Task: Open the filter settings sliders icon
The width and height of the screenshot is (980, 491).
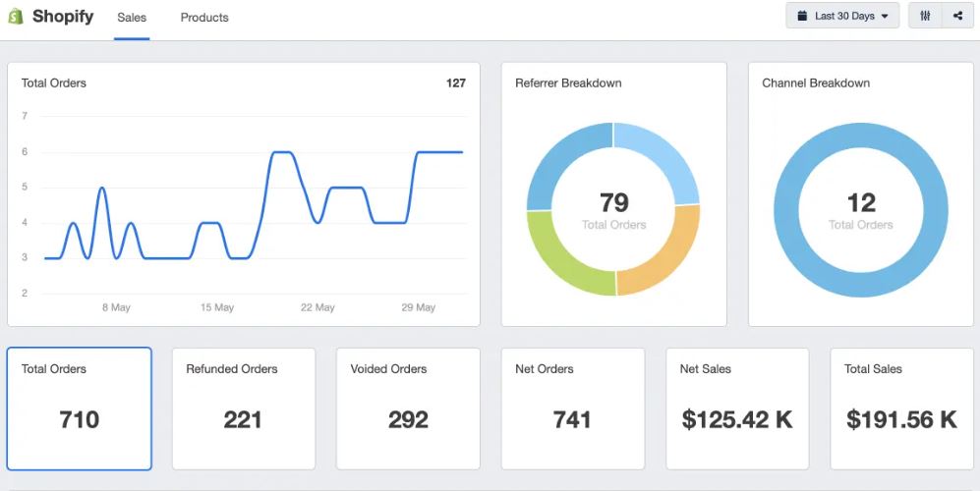Action: (x=925, y=17)
